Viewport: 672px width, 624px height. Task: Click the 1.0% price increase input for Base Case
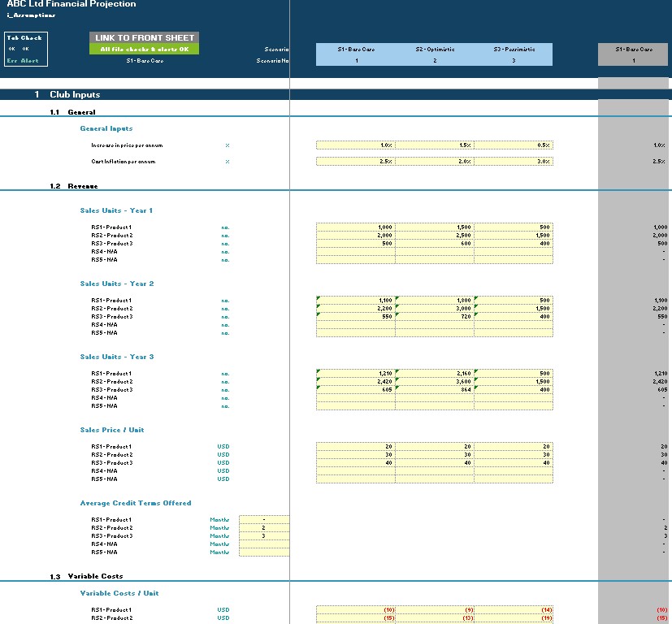355,145
